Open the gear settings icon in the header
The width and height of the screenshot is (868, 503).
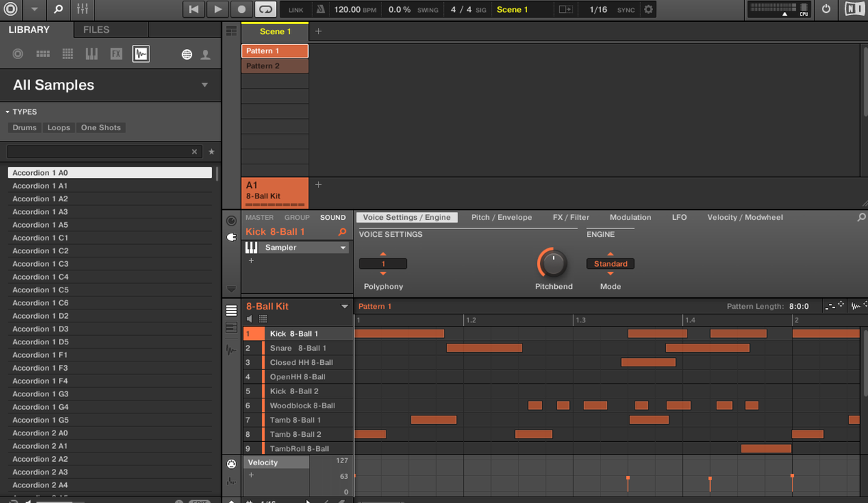pyautogui.click(x=648, y=10)
